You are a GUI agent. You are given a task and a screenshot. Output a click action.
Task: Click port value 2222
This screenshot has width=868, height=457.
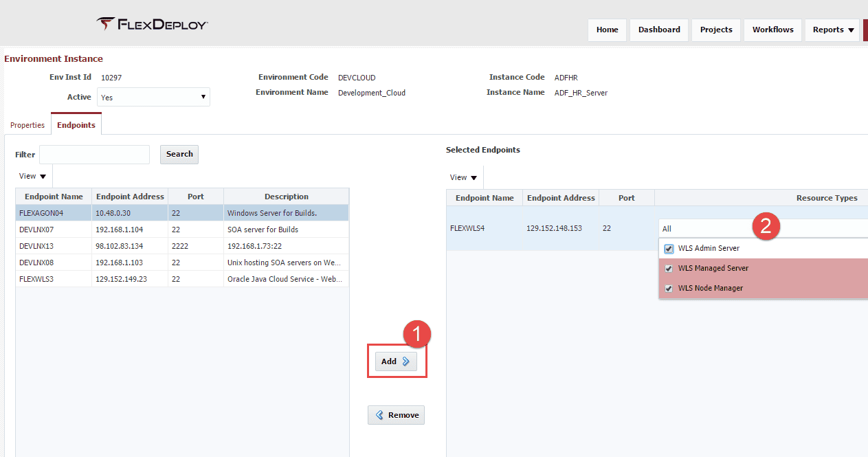[x=180, y=246]
